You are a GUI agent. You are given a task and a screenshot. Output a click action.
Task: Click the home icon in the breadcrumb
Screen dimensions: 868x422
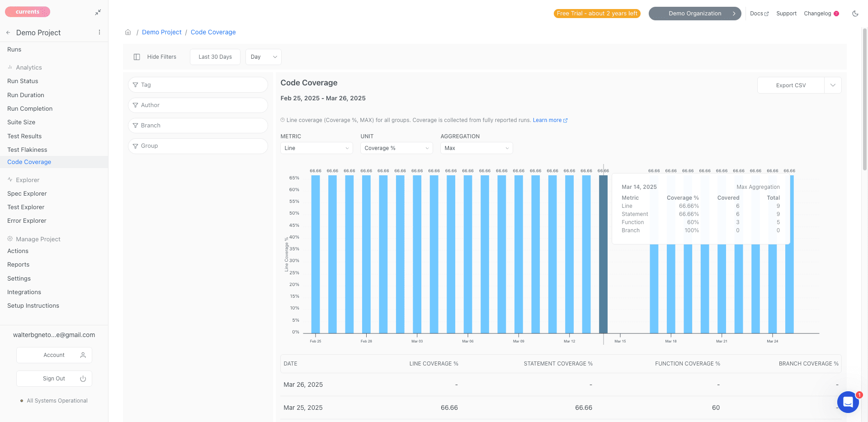tap(128, 32)
